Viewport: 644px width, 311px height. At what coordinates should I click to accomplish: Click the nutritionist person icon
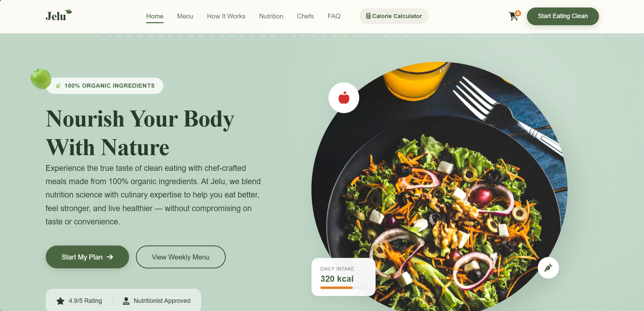126,301
